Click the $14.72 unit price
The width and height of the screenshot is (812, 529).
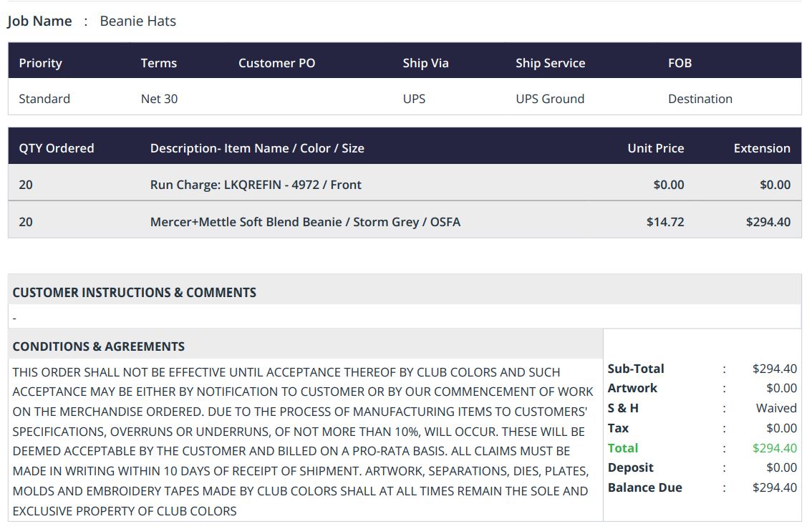click(664, 222)
